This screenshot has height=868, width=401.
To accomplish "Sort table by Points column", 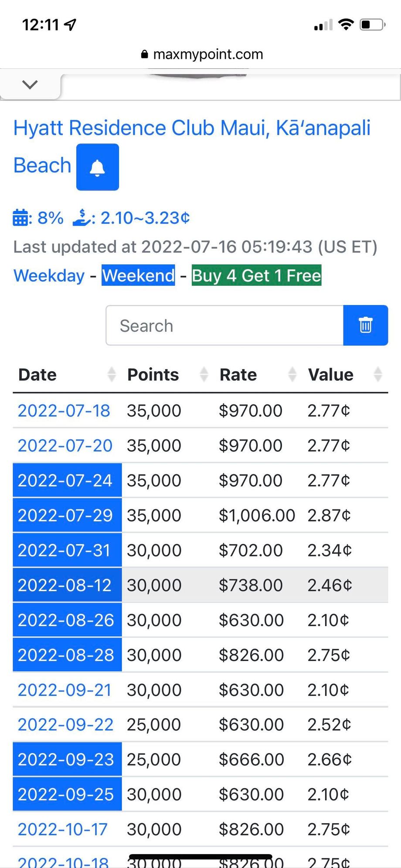I will click(x=168, y=375).
